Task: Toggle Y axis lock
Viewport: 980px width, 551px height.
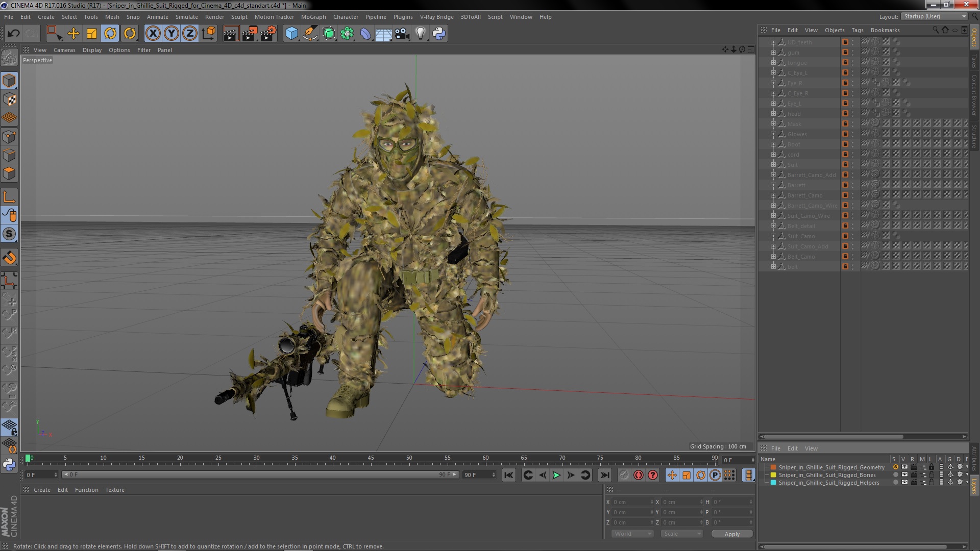Action: 171,34
